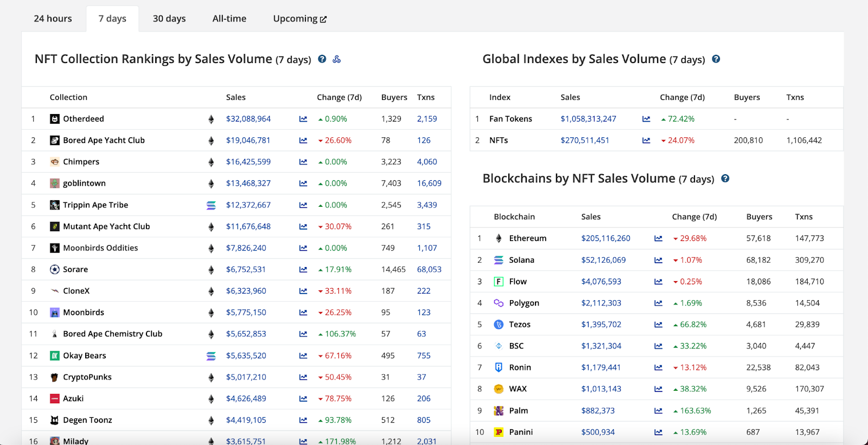Viewport: 868px width, 445px height.
Task: Click Ethereum chain icon on Otherdeed row
Action: [x=211, y=119]
